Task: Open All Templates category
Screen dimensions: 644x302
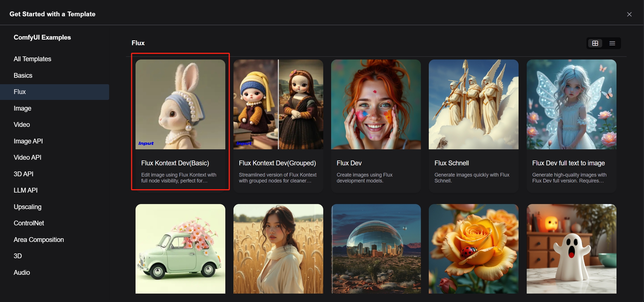Action: click(x=54, y=59)
